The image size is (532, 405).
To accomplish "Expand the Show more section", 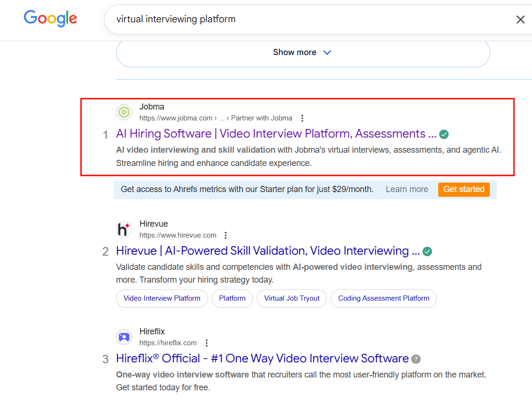I will (x=303, y=52).
